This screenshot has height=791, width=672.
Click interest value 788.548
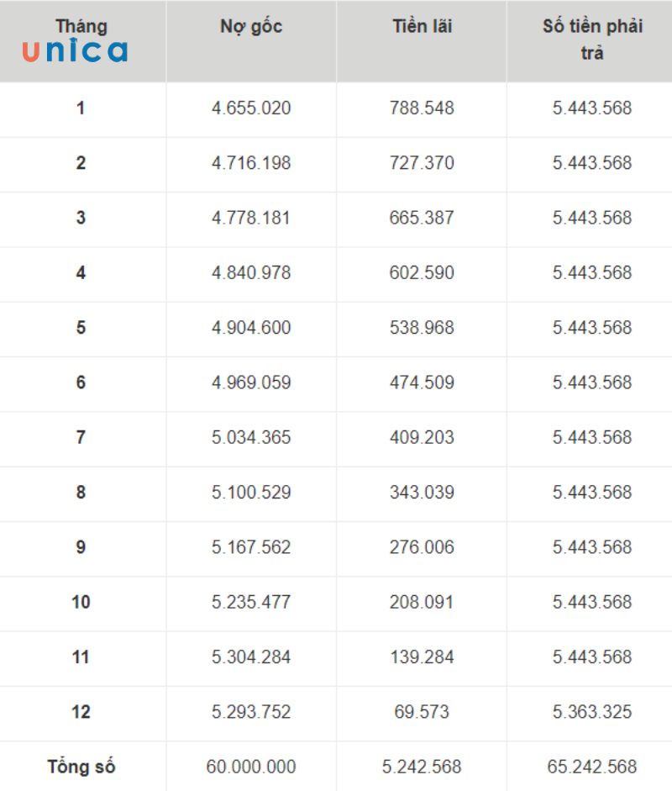(422, 108)
